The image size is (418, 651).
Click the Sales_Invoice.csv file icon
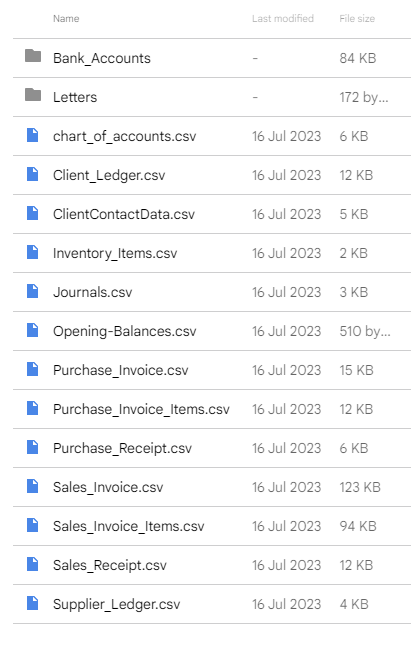pyautogui.click(x=32, y=486)
